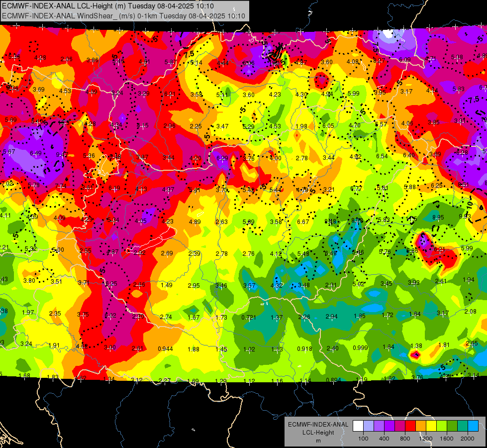Viewport: 487px width, 448px height.
Task: Click the legend tick label 1600
Action: click(447, 439)
